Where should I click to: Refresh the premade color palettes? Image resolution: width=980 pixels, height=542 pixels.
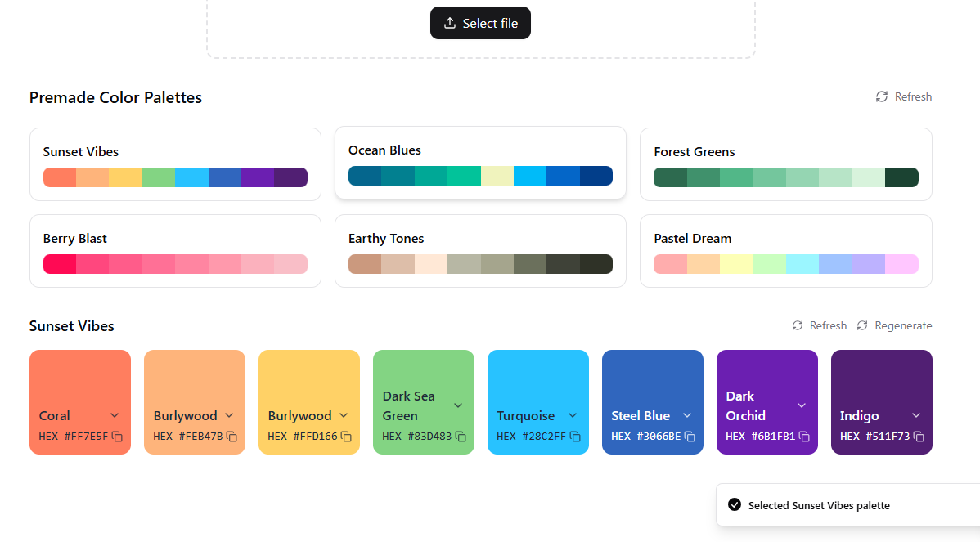click(x=904, y=96)
